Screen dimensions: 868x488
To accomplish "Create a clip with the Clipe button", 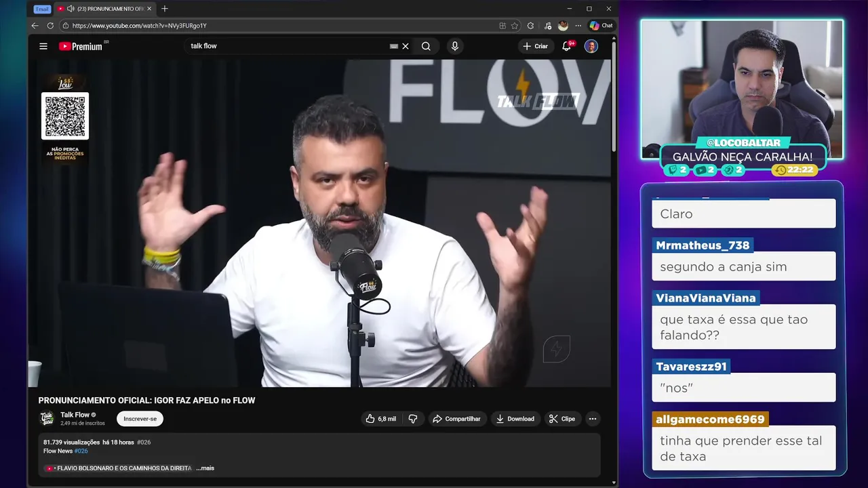I will pyautogui.click(x=562, y=419).
